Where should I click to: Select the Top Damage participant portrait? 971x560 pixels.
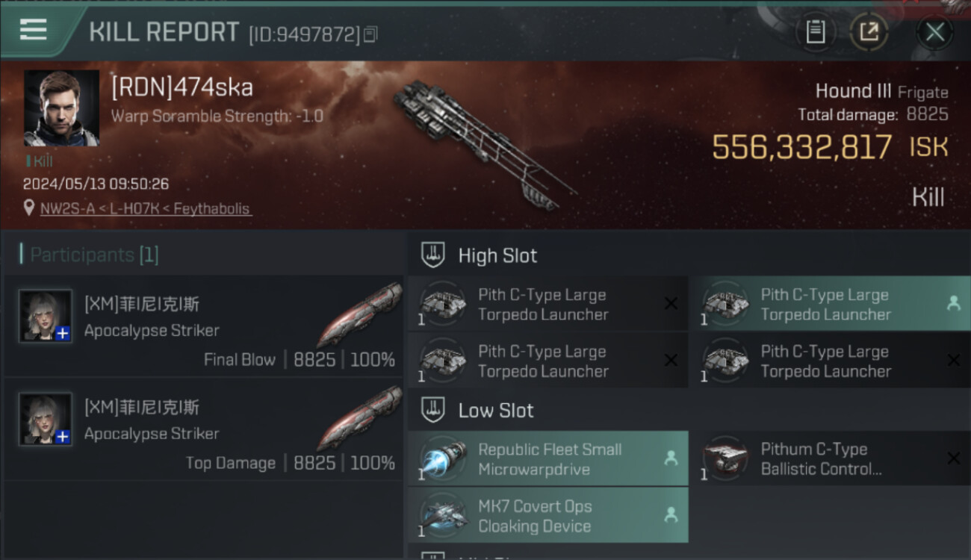pos(46,420)
